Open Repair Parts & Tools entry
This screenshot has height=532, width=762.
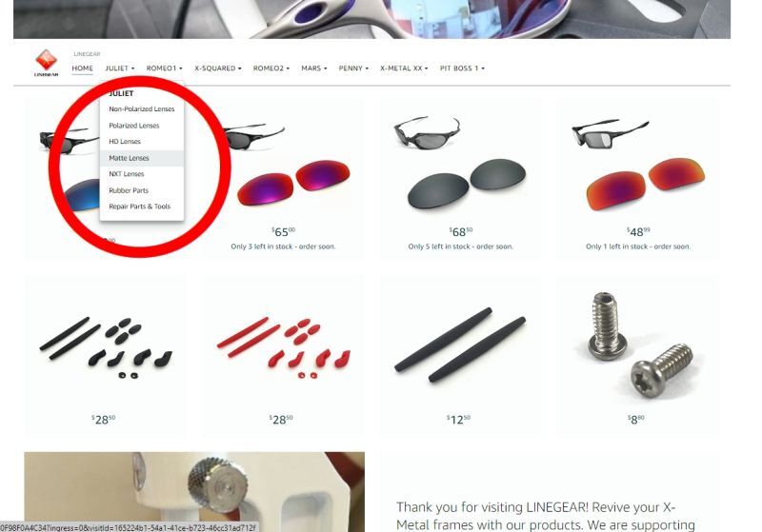tap(141, 207)
